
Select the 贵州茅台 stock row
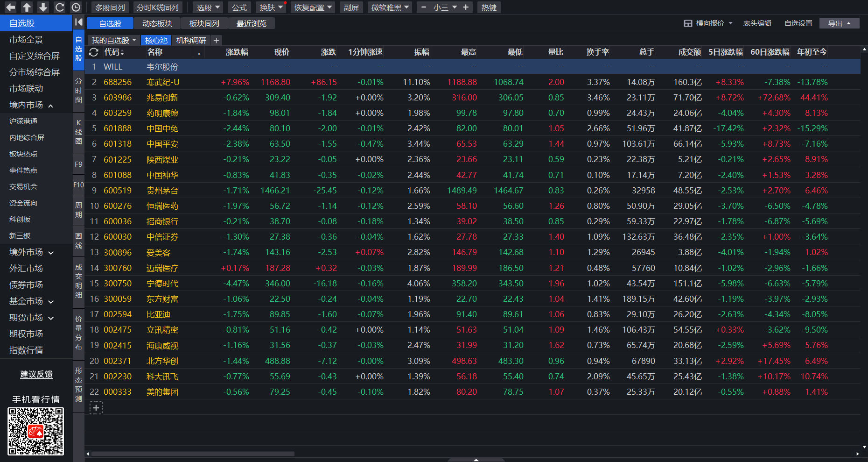pyautogui.click(x=472, y=191)
